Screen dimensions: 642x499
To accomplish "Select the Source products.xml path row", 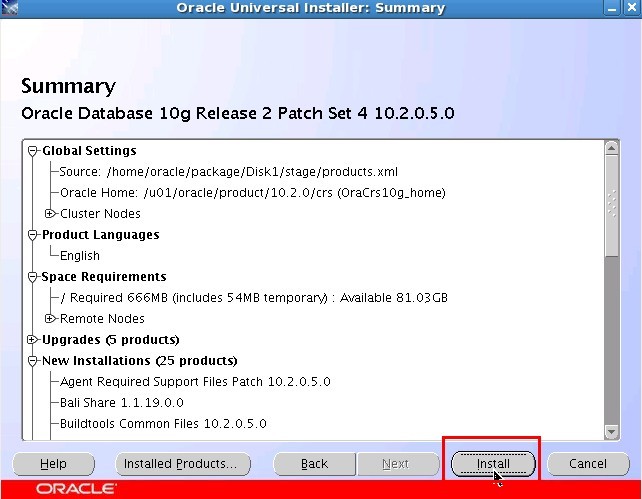I will tap(228, 172).
